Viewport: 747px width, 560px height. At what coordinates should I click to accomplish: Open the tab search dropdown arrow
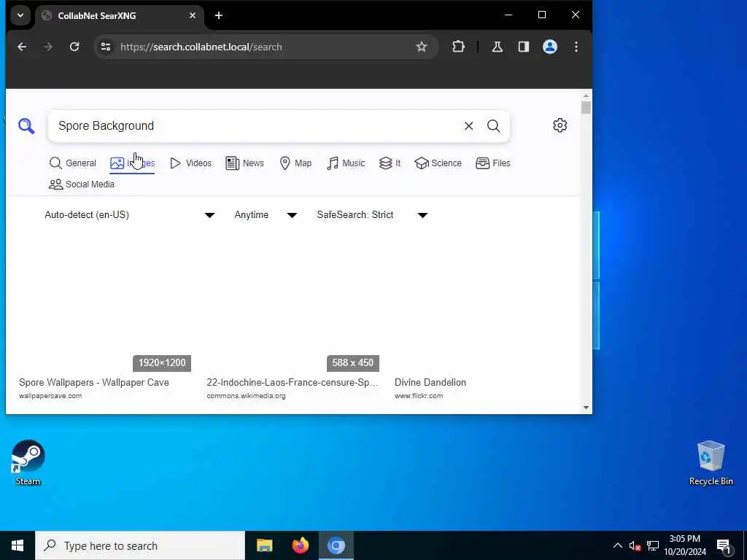click(x=20, y=15)
